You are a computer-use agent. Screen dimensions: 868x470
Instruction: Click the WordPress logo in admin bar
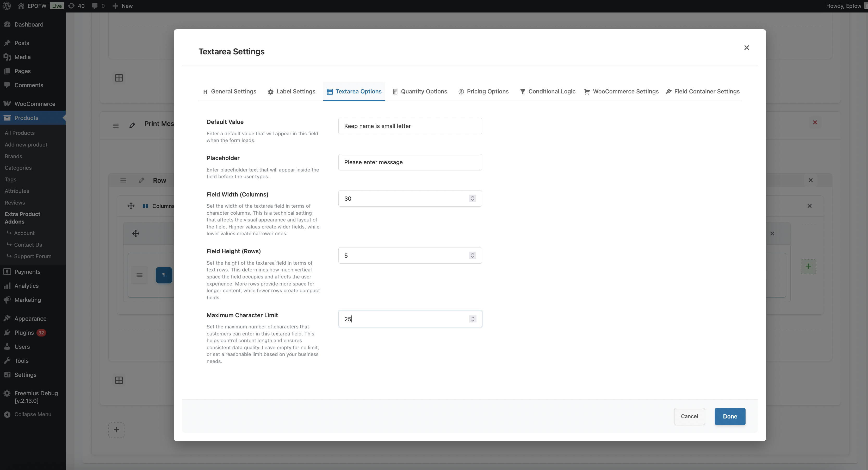7,6
